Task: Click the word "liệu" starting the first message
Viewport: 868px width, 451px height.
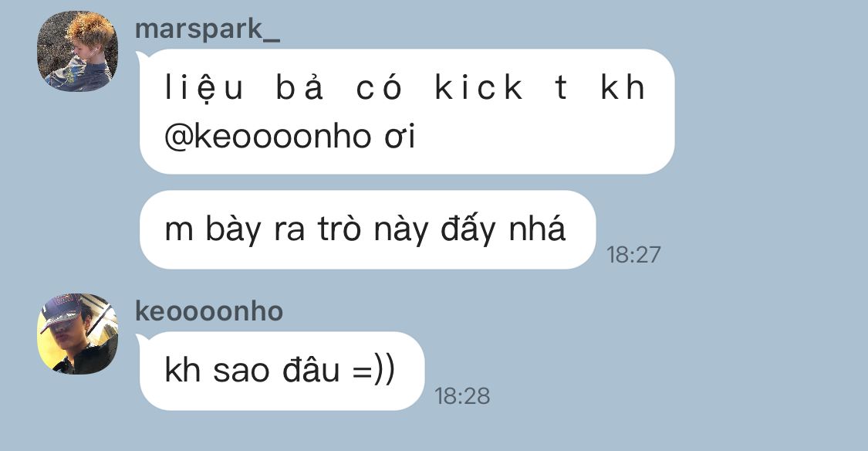Action: [x=204, y=89]
